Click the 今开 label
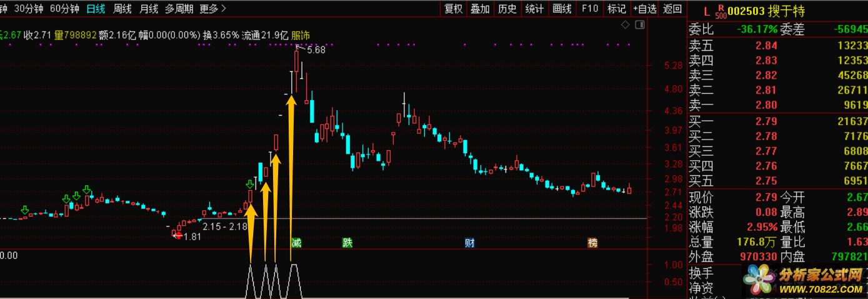Viewport: 868px width, 299px height. point(792,197)
